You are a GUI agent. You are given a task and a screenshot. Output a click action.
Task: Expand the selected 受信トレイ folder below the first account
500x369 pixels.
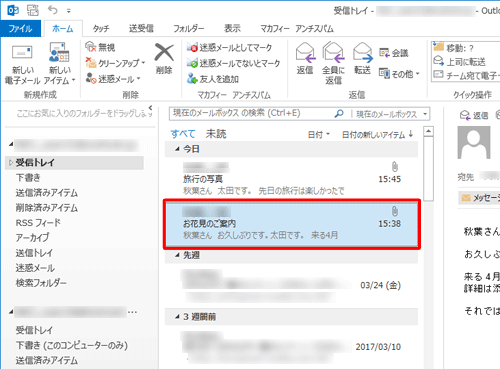pos(11,163)
